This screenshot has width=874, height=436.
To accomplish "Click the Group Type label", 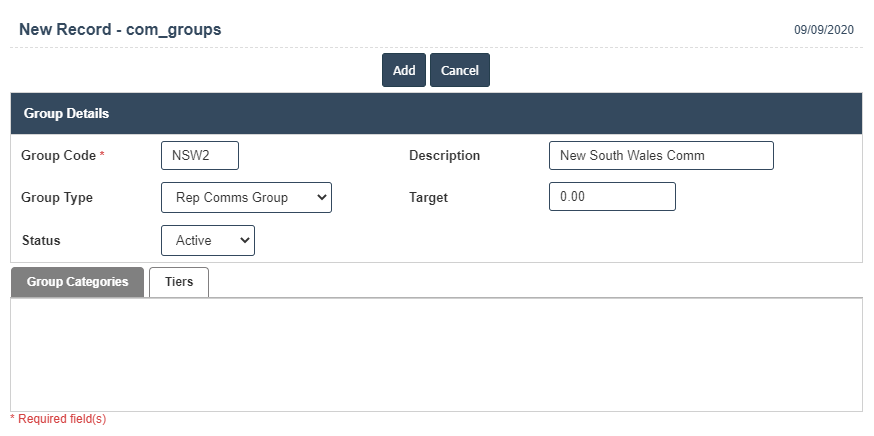I will tap(57, 198).
